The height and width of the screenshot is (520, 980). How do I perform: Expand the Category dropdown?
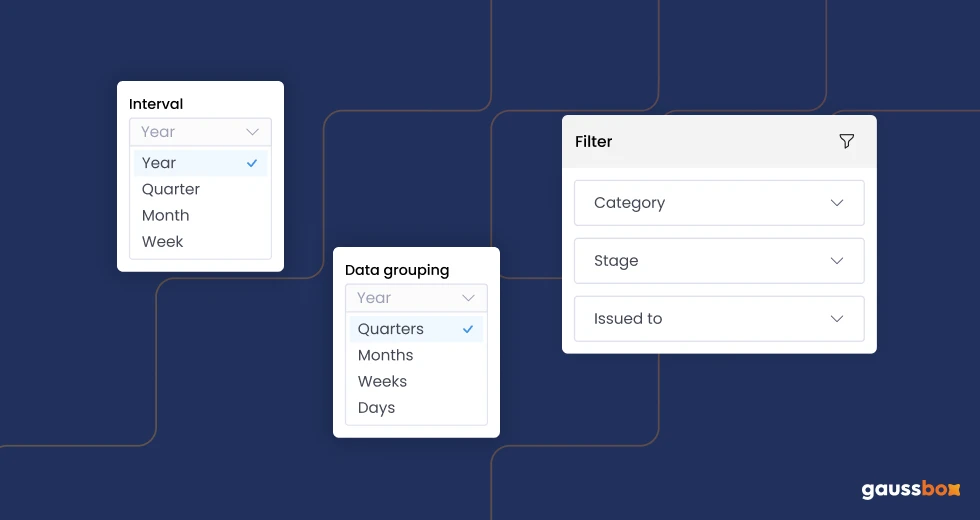click(719, 203)
